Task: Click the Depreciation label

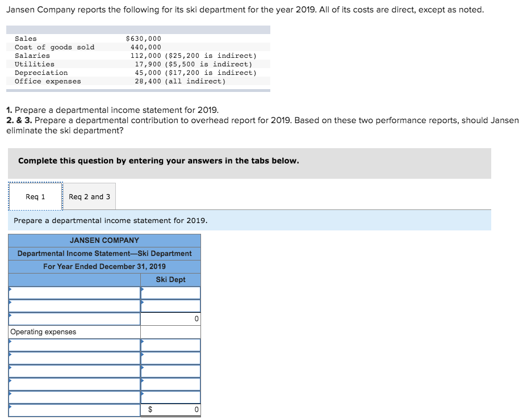Action: tap(41, 73)
